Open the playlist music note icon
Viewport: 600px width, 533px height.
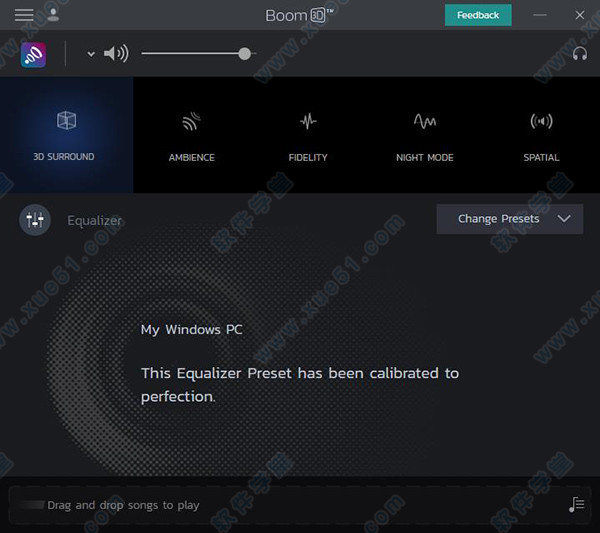pos(576,505)
